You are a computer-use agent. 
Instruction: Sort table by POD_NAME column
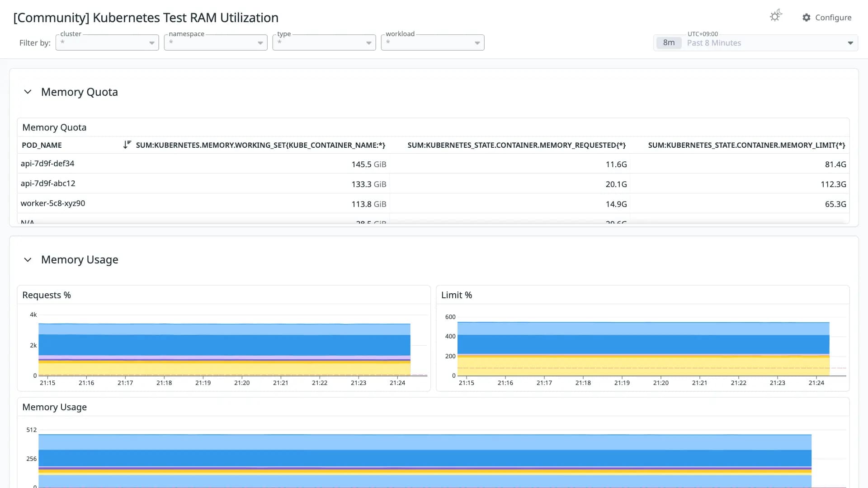(x=42, y=145)
